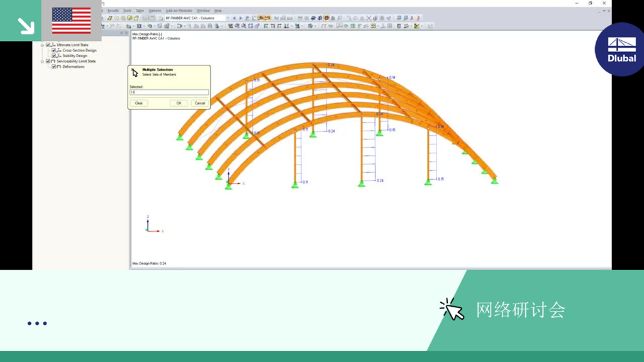
Task: Go to next load case arrow
Action: pyautogui.click(x=240, y=18)
